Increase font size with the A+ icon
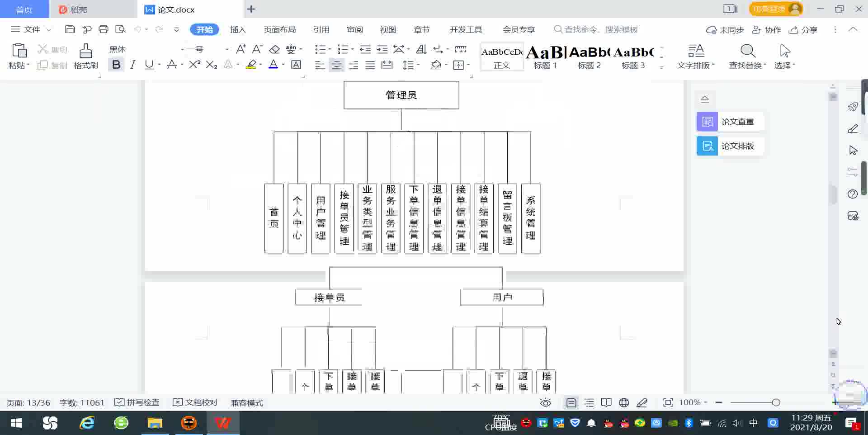Image resolution: width=868 pixels, height=435 pixels. point(241,49)
